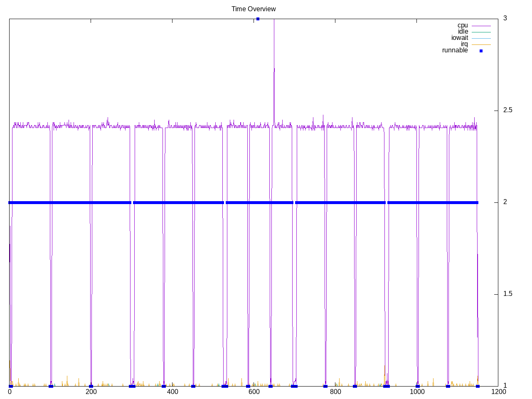This screenshot has height=399, width=532.
Task: Click the x-axis tick label 200
Action: click(91, 392)
